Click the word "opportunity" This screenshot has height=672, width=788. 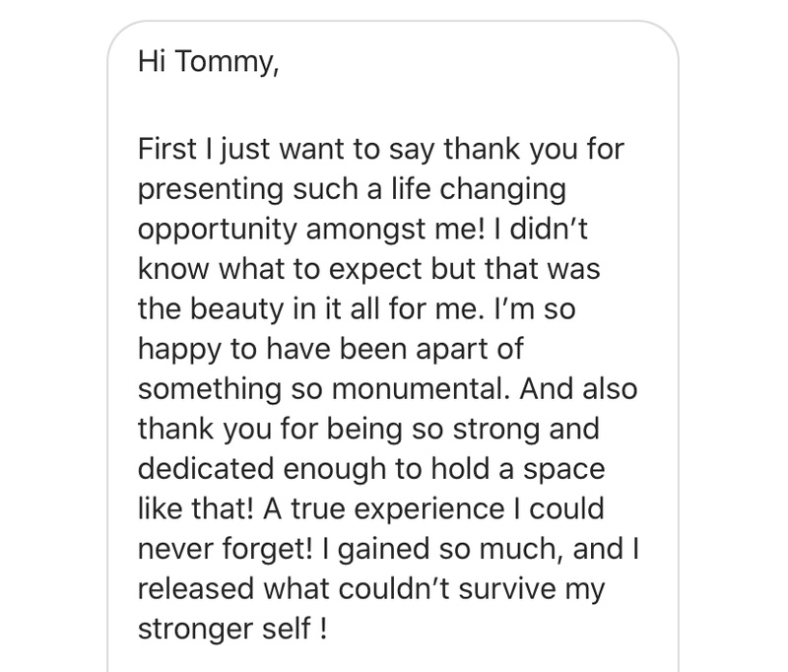pyautogui.click(x=219, y=230)
